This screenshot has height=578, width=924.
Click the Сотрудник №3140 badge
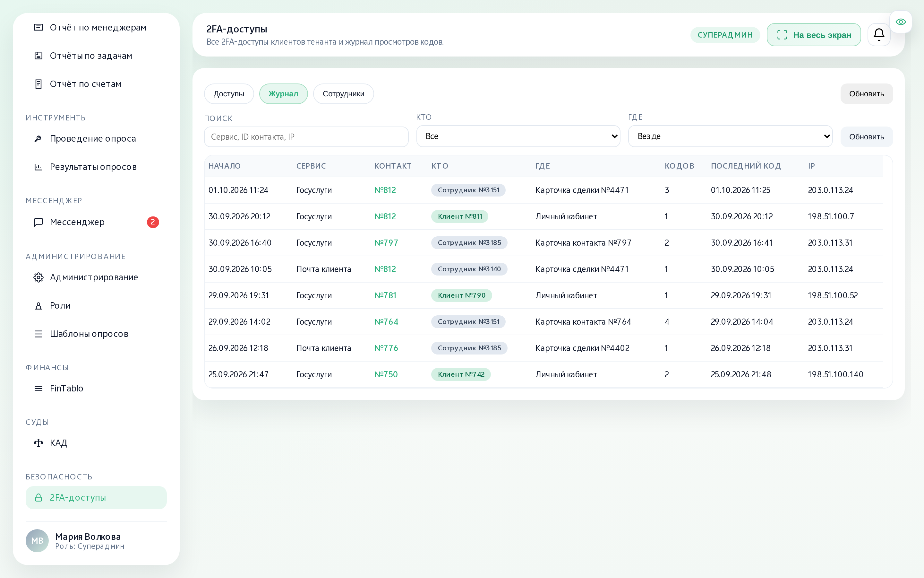(x=469, y=269)
